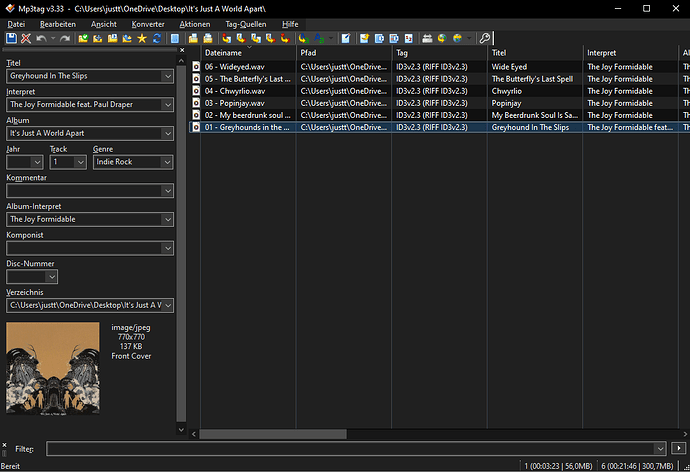Open the Filter field dropdown arrow
The height and width of the screenshot is (472, 690).
660,449
